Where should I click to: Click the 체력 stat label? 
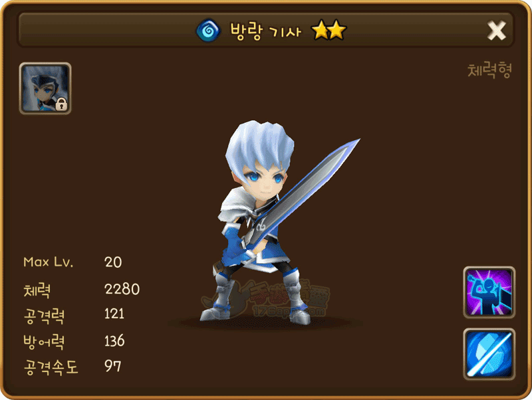click(37, 290)
